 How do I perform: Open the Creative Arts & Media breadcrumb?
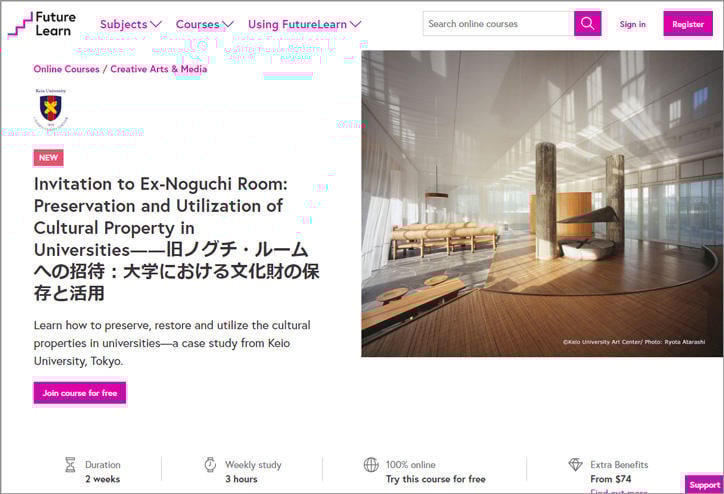click(x=158, y=69)
